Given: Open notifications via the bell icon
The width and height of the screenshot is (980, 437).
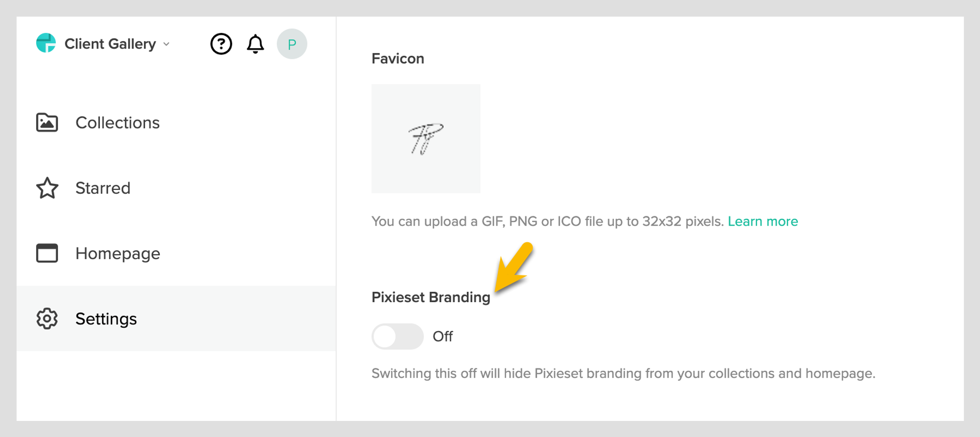Looking at the screenshot, I should [x=255, y=44].
